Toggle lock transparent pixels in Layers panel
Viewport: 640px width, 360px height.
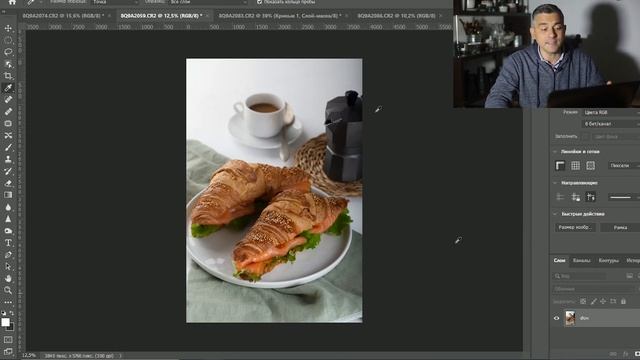[583, 302]
